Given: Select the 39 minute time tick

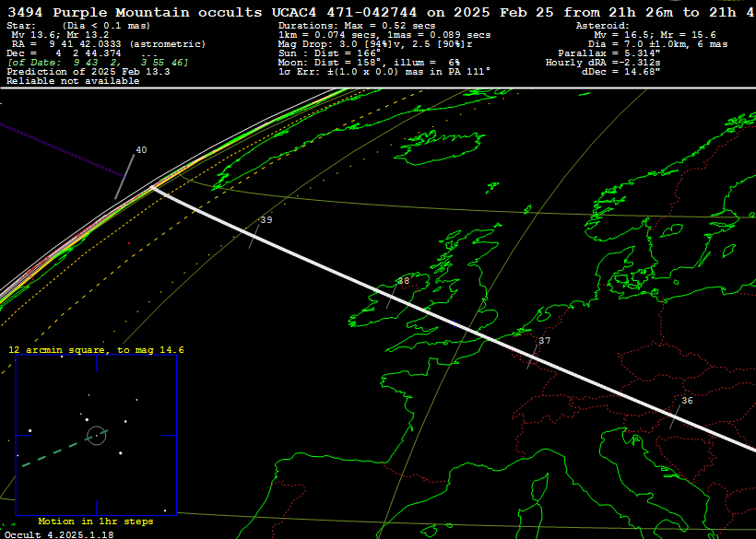Looking at the screenshot, I should point(266,220).
